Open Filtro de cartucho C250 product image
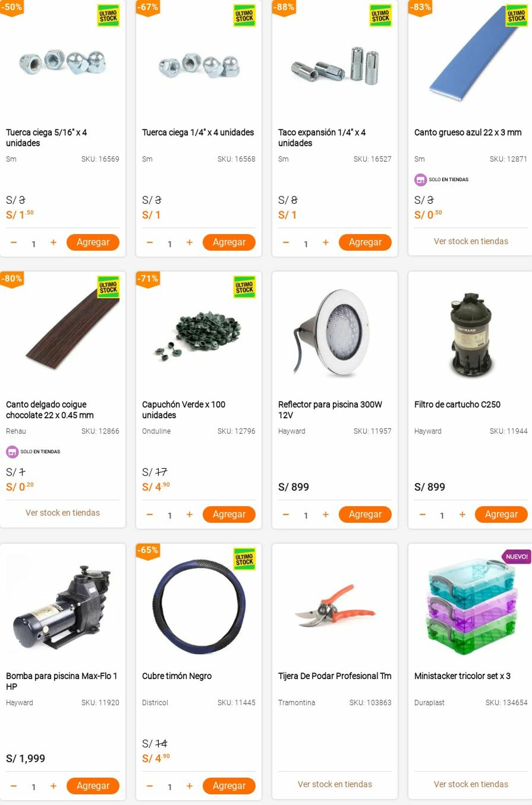 (471, 334)
